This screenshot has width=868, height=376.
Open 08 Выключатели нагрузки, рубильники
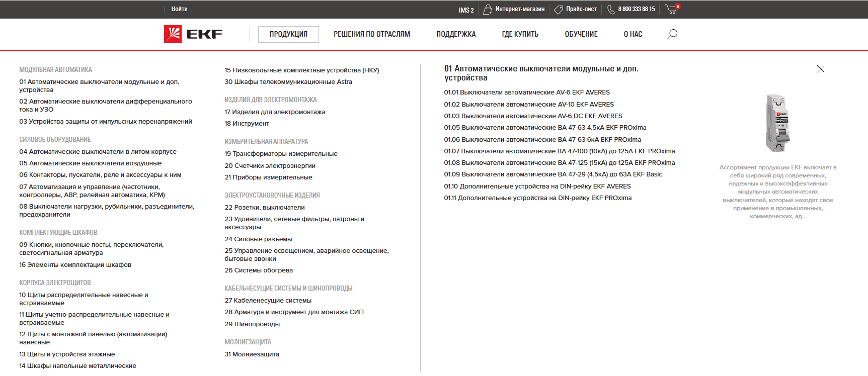(107, 211)
